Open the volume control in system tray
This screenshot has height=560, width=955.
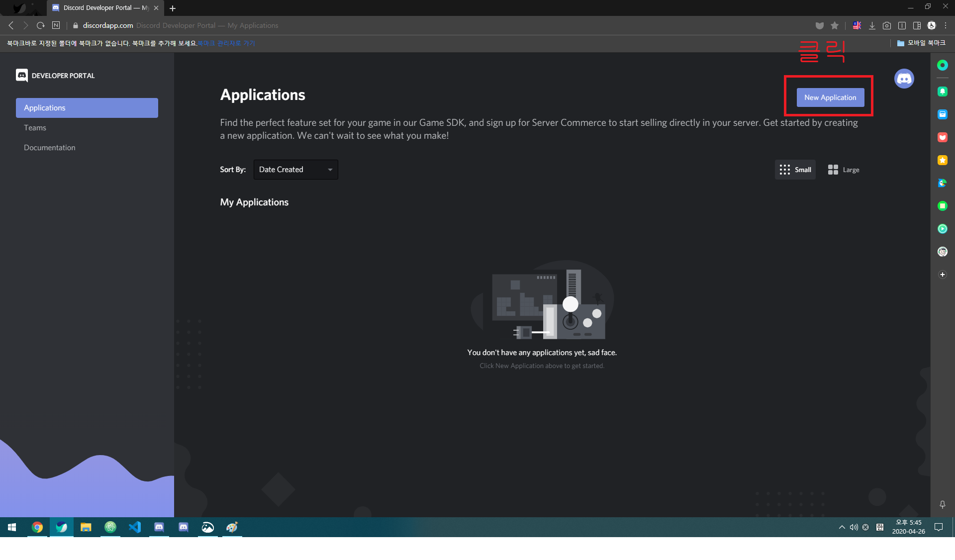coord(854,527)
